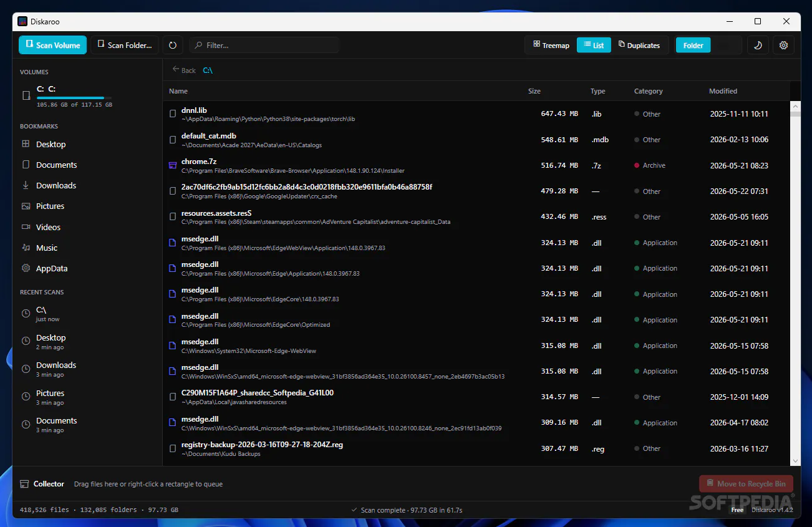Viewport: 812px width, 527px height.
Task: Open the recent Pictures scan clock icon
Action: pos(26,397)
